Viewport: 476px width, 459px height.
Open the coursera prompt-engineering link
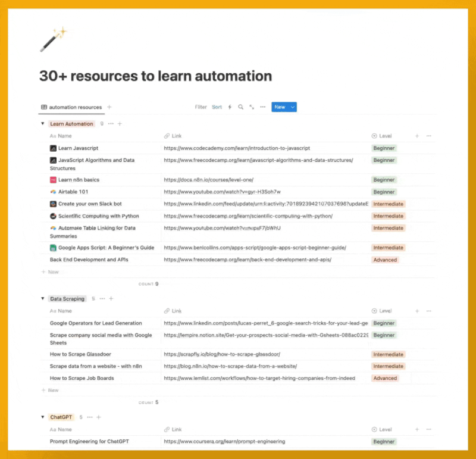pyautogui.click(x=224, y=441)
